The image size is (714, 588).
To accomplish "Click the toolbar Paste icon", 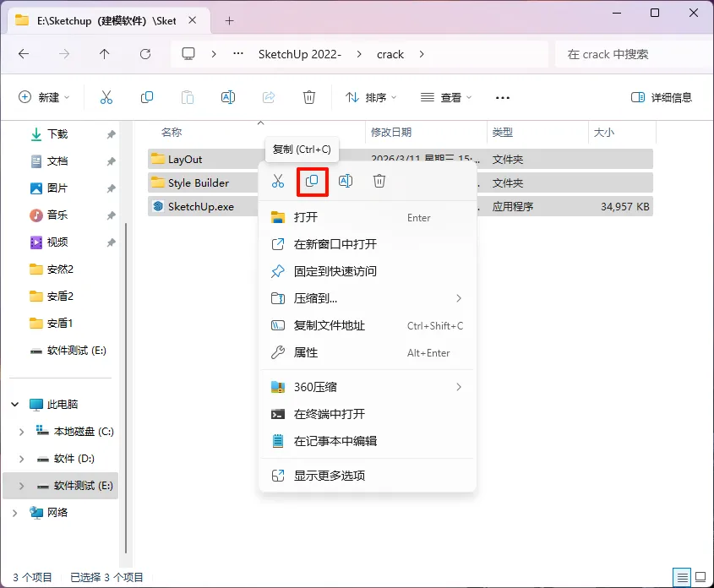I will (187, 97).
